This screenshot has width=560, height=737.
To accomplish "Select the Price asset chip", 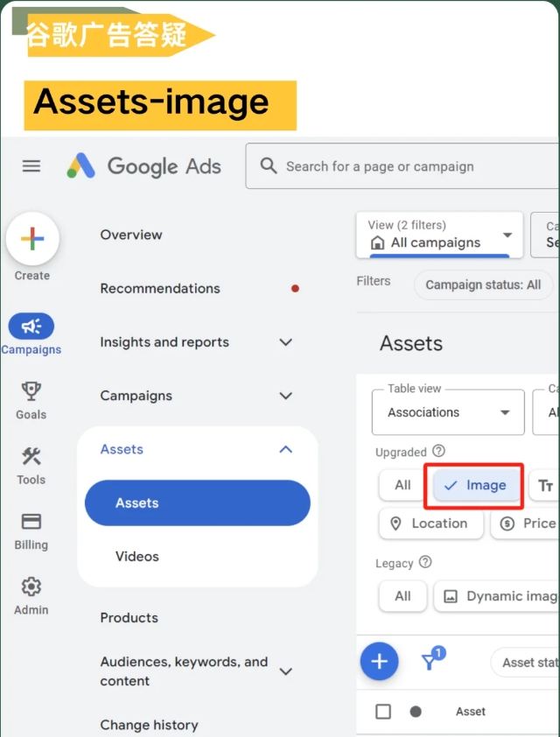I will coord(525,523).
